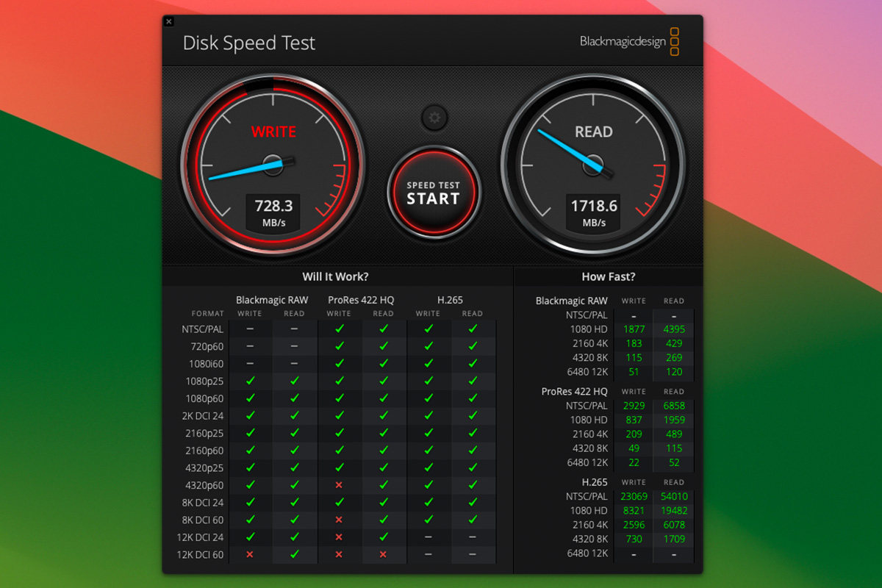Select the 4395 read value

pos(673,329)
